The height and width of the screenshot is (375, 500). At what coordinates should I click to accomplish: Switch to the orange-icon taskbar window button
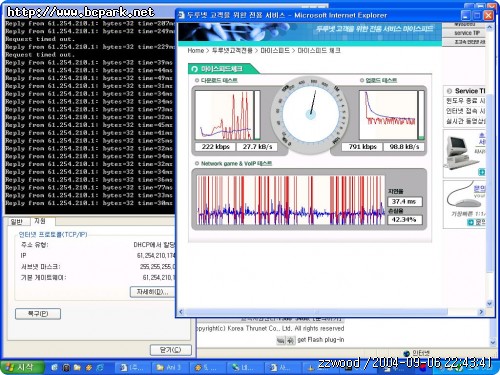tap(208, 368)
